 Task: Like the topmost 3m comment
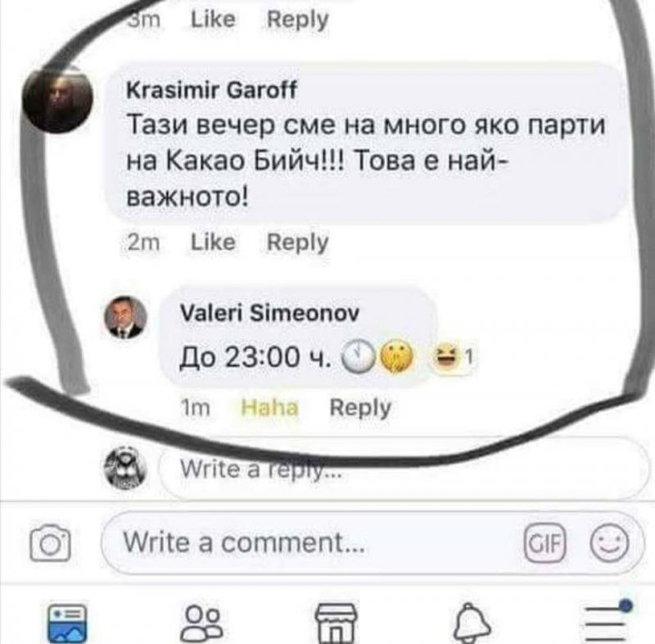(x=213, y=19)
